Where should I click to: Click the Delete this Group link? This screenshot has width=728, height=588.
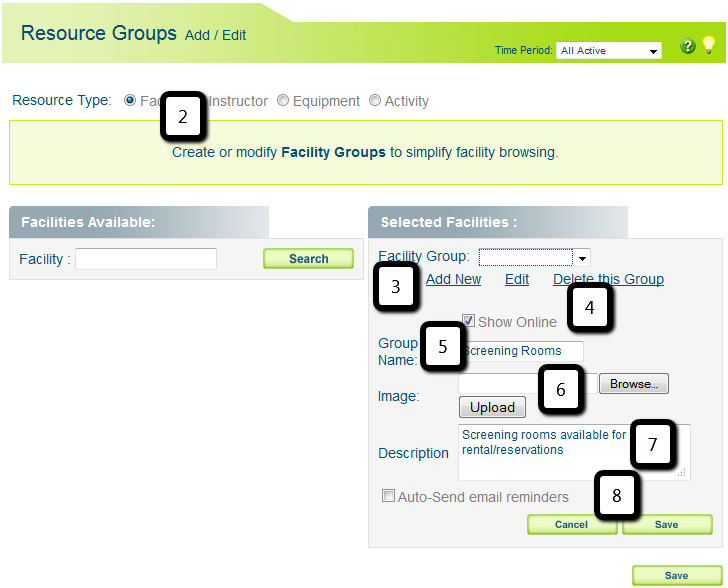tap(608, 280)
